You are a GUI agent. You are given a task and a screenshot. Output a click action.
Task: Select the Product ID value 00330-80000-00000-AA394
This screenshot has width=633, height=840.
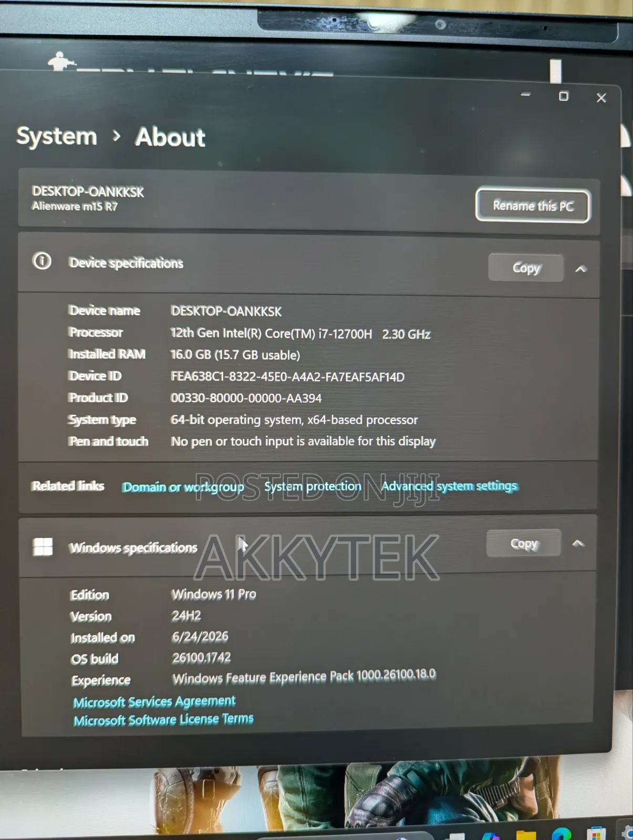246,398
